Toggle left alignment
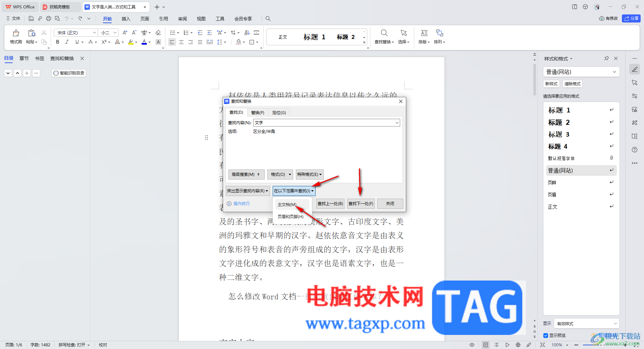Image resolution: width=644 pixels, height=349 pixels. click(x=172, y=42)
